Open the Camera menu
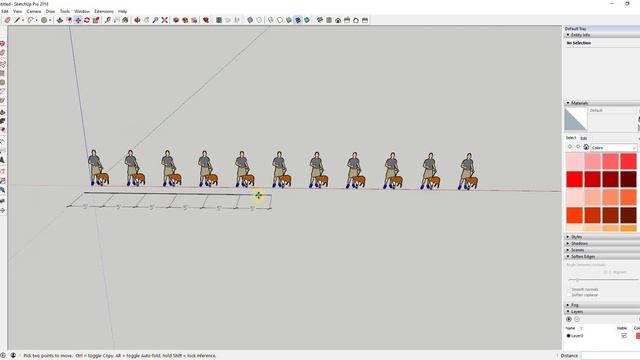Viewport: 640px width, 360px height. click(x=34, y=11)
